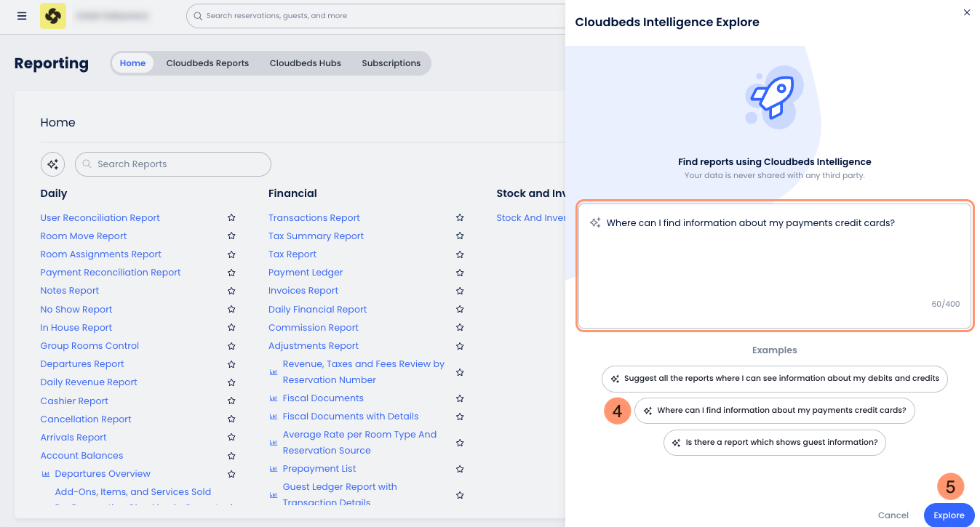Star Fiscal Documents with Details report
Screen dimensions: 980x527
coord(460,417)
